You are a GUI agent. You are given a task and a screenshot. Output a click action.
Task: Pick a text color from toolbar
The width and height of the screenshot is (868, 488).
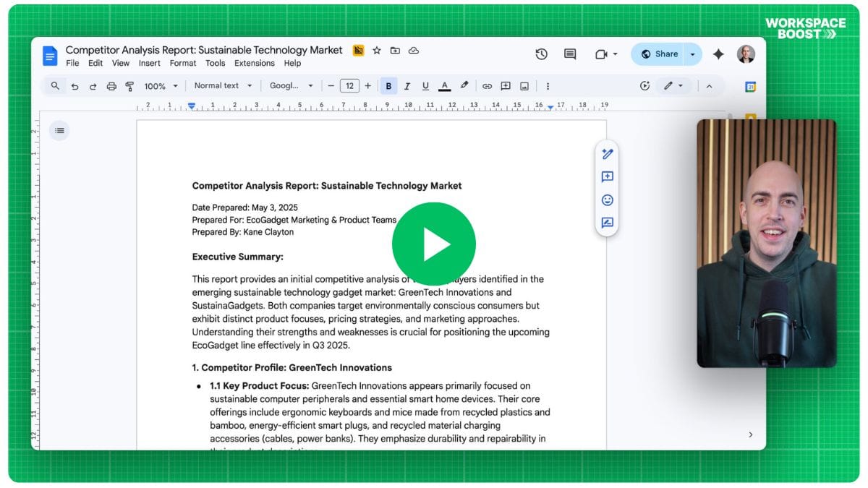444,86
